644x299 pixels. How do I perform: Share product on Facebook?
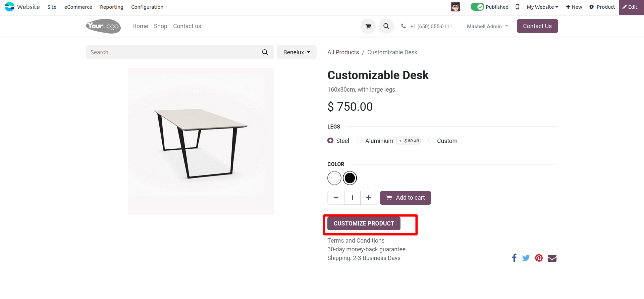click(514, 258)
